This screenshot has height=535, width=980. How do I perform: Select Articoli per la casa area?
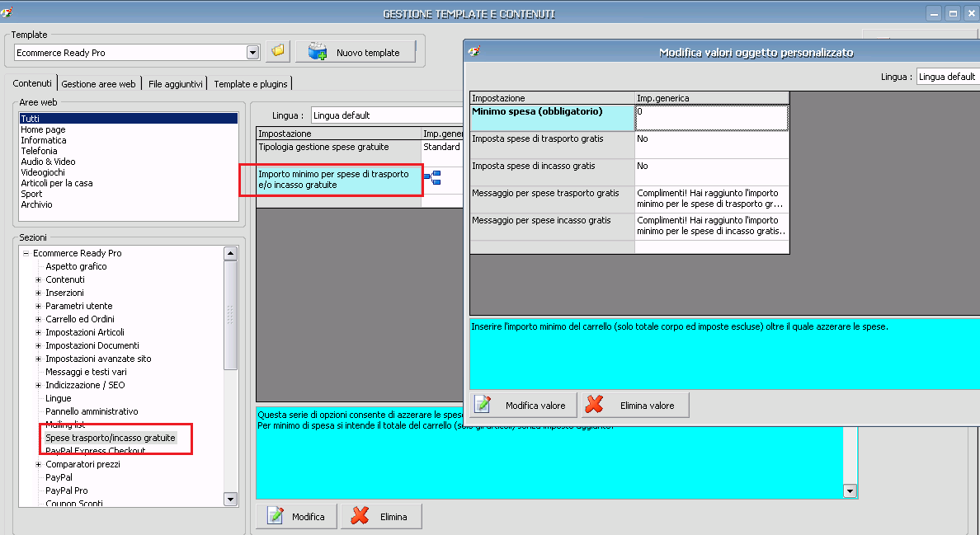click(x=56, y=183)
